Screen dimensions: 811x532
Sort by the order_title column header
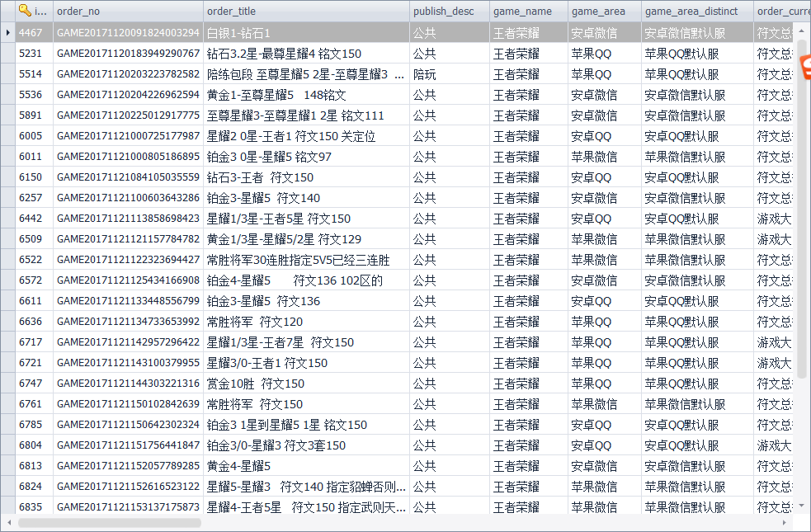pos(306,11)
